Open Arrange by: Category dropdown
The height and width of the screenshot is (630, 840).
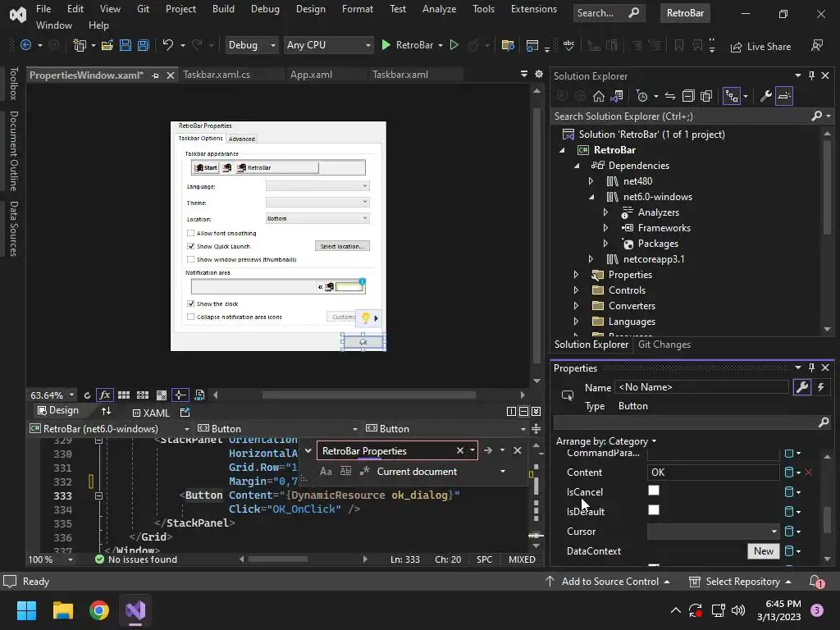[x=606, y=441]
